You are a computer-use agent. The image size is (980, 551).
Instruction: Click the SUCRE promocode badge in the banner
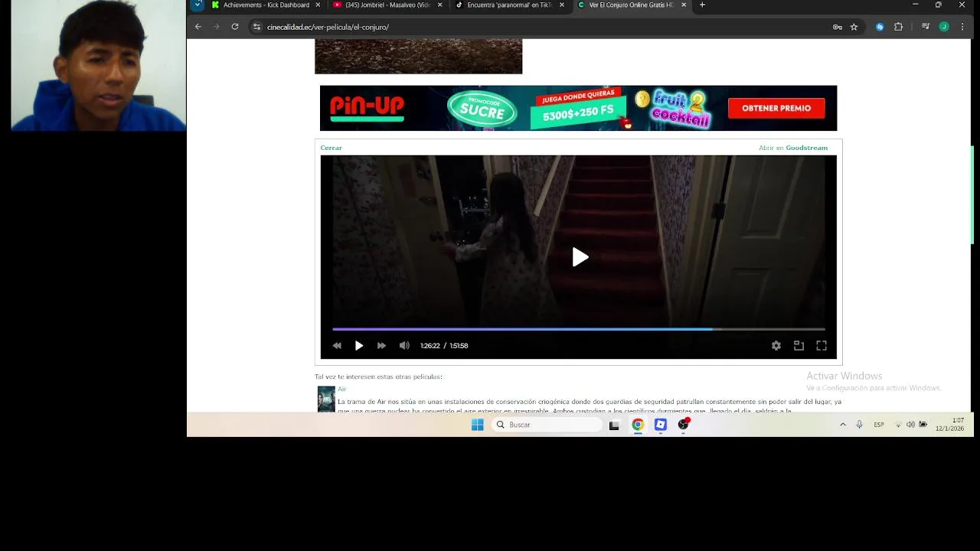coord(482,109)
